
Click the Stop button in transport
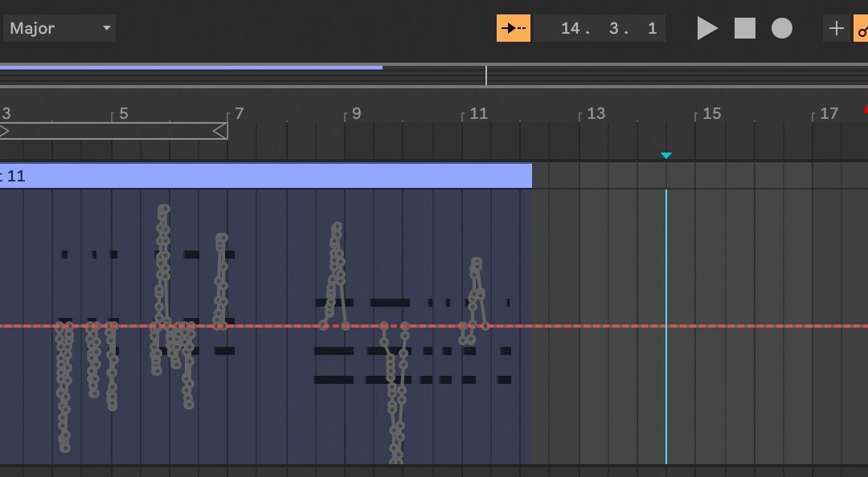pos(745,29)
